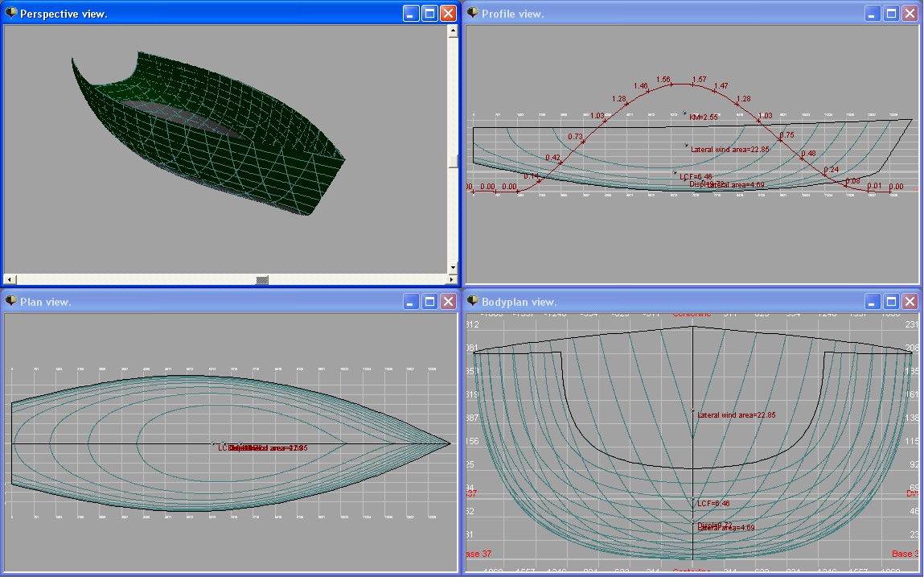
Task: Click Lateral wind area=22.85 in Profile view
Action: coord(729,149)
